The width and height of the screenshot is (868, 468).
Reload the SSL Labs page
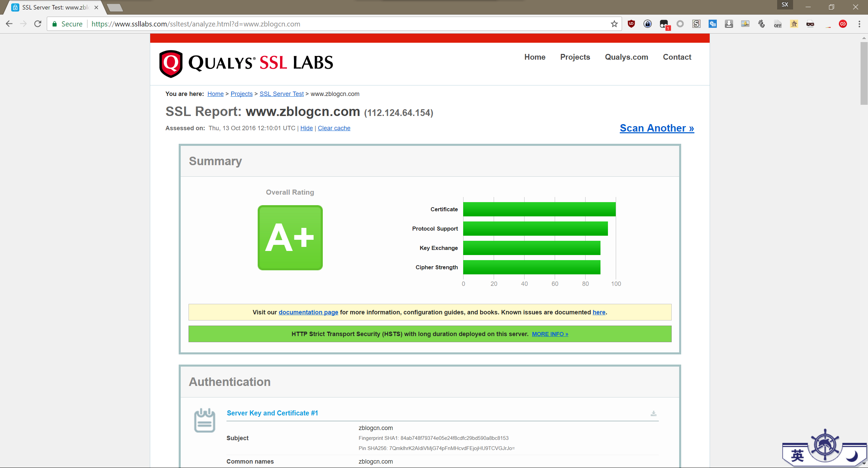(38, 24)
